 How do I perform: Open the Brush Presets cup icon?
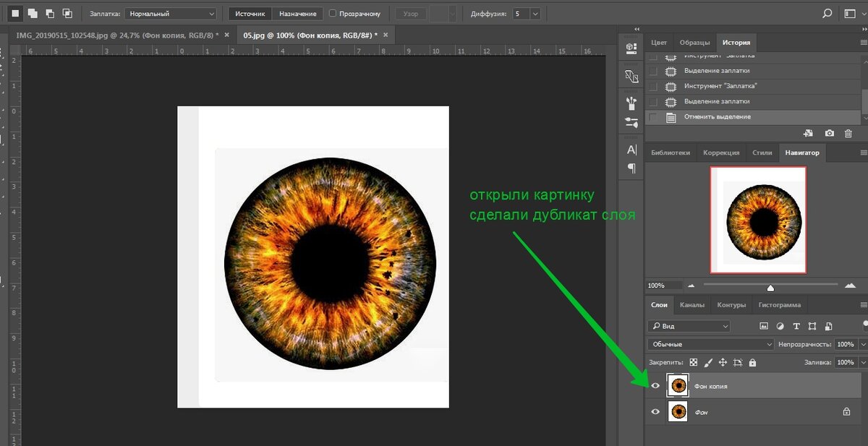pyautogui.click(x=631, y=102)
